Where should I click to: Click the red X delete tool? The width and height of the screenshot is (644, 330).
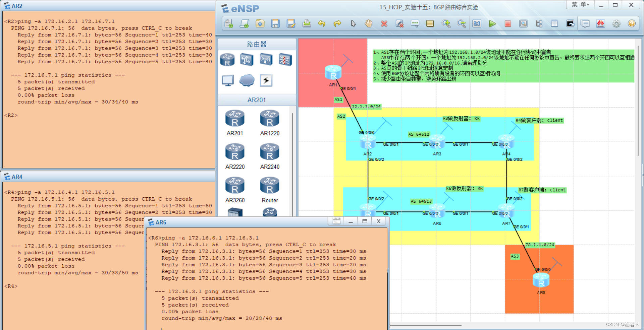coord(384,23)
